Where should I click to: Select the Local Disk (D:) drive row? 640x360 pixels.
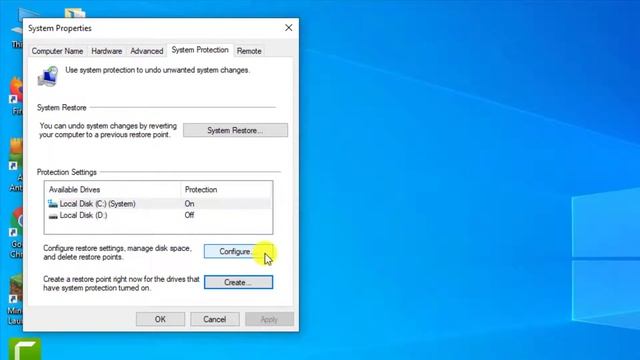[x=158, y=215]
